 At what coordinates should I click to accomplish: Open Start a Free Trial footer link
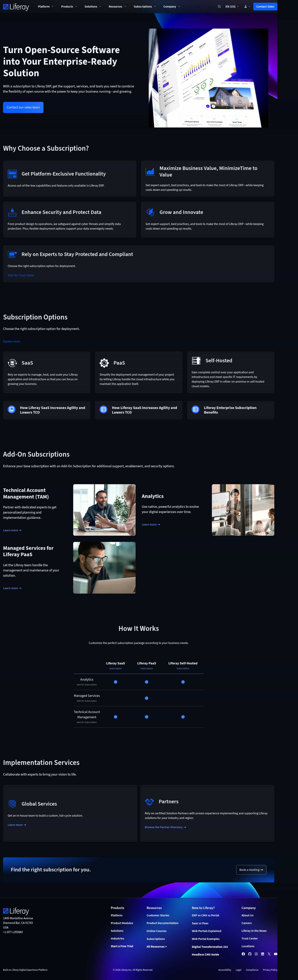(x=122, y=946)
